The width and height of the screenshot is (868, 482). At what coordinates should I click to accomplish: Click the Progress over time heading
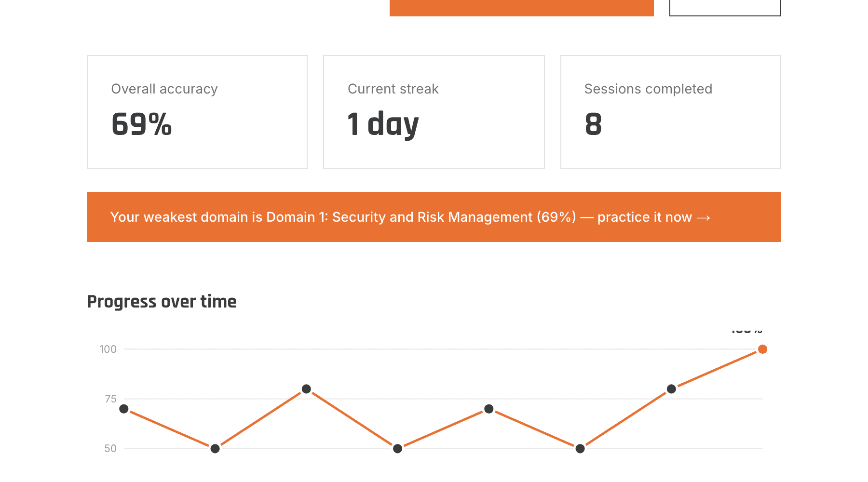pos(162,302)
